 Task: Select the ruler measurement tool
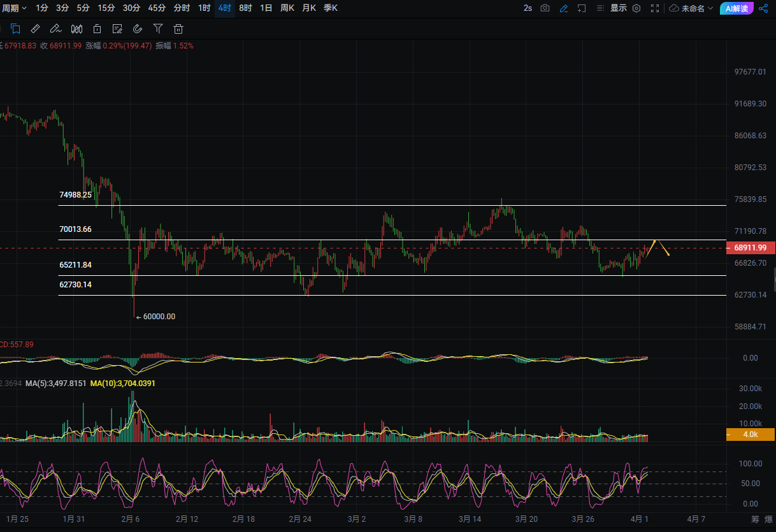coord(36,29)
